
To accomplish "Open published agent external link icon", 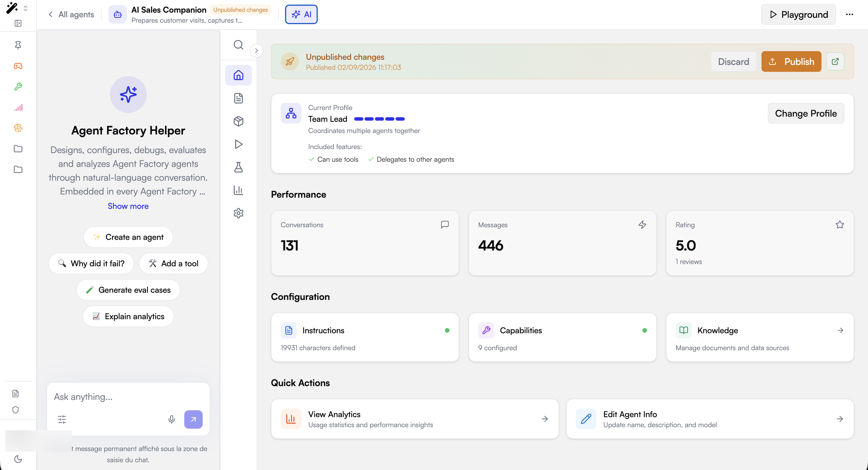I will point(835,61).
